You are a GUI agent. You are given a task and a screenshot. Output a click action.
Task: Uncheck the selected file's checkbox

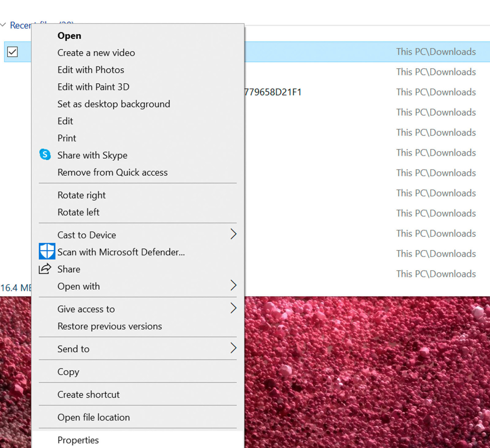pyautogui.click(x=13, y=52)
